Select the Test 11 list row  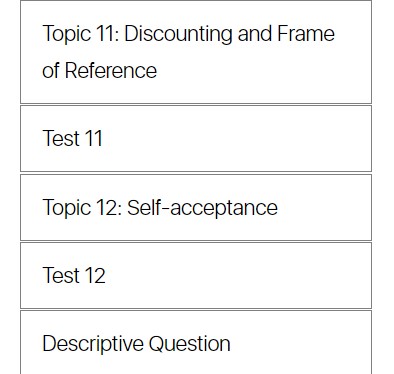click(x=196, y=139)
